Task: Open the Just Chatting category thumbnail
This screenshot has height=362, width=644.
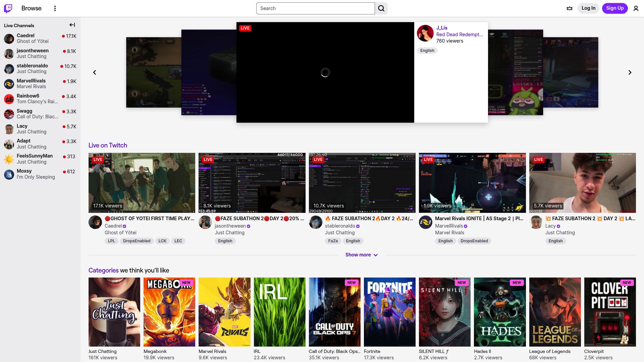Action: [114, 312]
